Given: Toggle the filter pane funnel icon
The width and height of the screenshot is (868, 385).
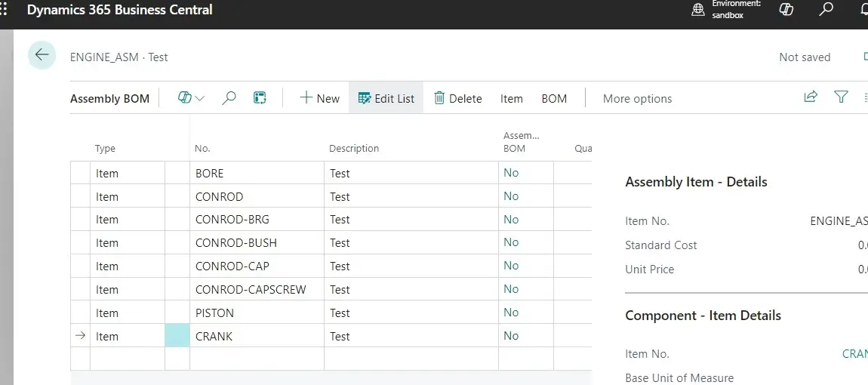Looking at the screenshot, I should point(841,97).
